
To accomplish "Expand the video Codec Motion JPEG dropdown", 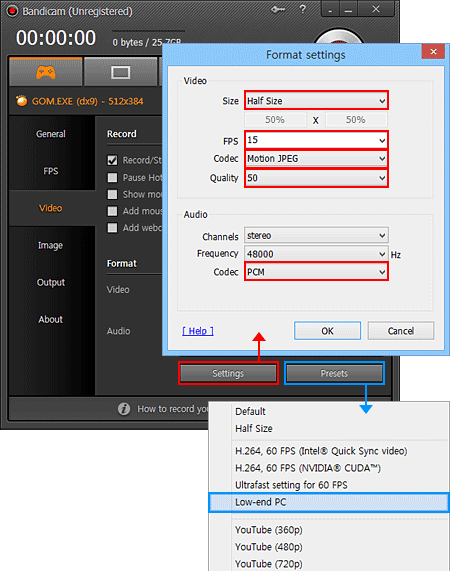I will [316, 158].
